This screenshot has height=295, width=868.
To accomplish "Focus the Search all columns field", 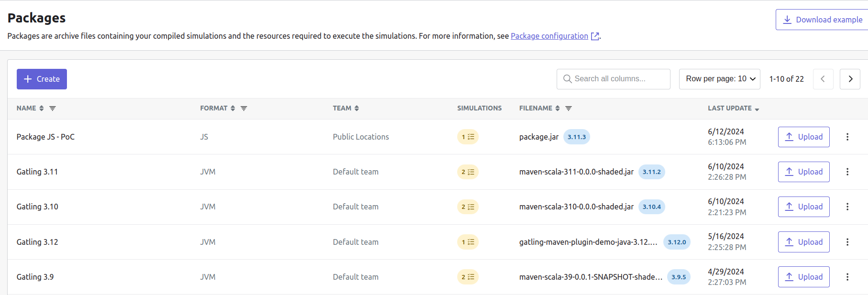I will [x=614, y=79].
